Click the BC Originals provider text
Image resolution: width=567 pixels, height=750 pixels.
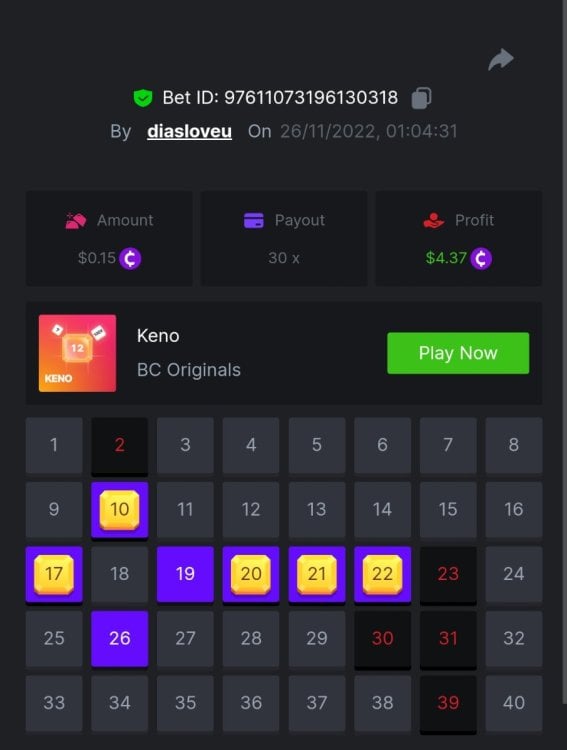pos(189,370)
